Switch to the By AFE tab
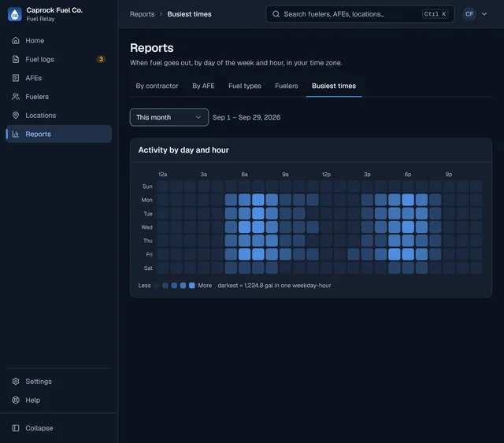The width and height of the screenshot is (504, 443). [203, 86]
